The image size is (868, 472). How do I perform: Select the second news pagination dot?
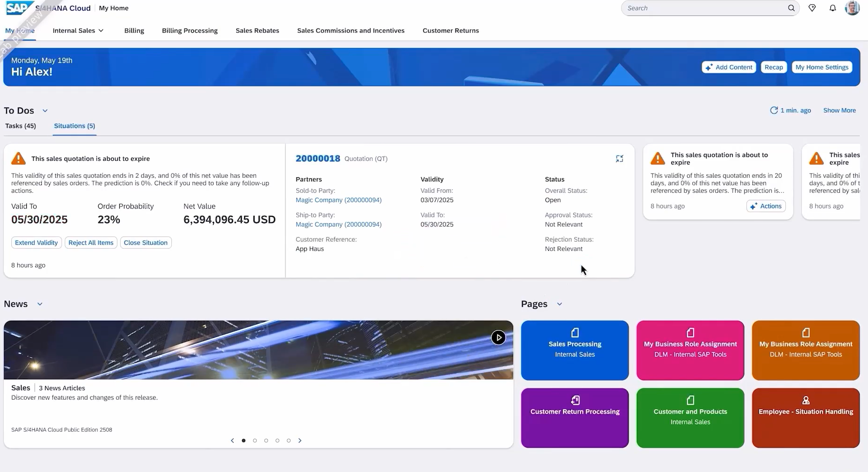255,441
